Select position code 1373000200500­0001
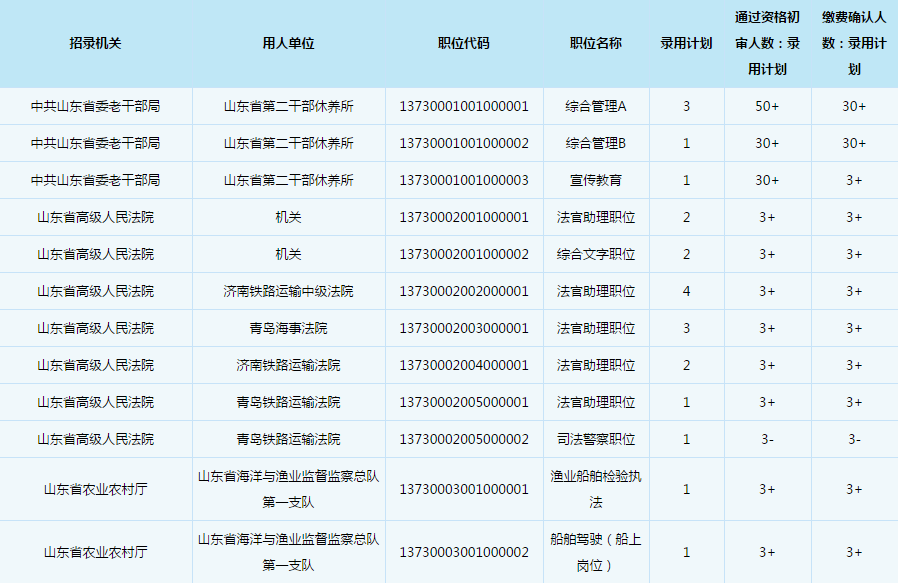 pyautogui.click(x=464, y=403)
